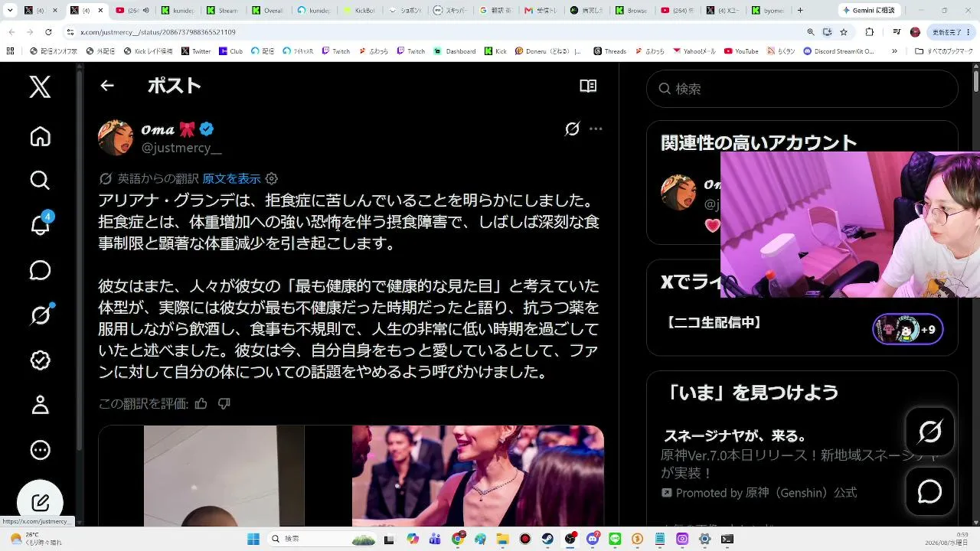
Task: Rate the translation thumbs up
Action: (x=201, y=403)
